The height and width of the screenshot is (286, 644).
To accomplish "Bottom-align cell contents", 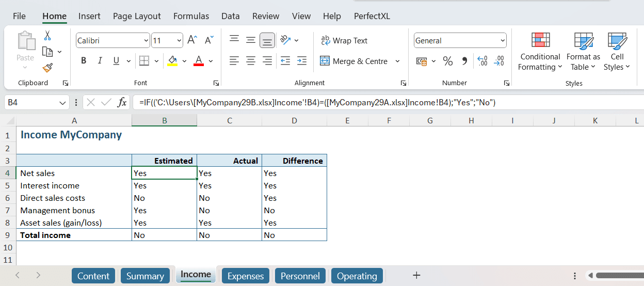I will tap(267, 40).
